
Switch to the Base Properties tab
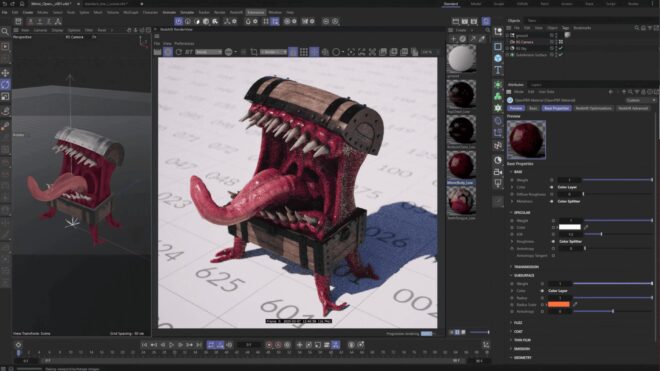click(556, 108)
